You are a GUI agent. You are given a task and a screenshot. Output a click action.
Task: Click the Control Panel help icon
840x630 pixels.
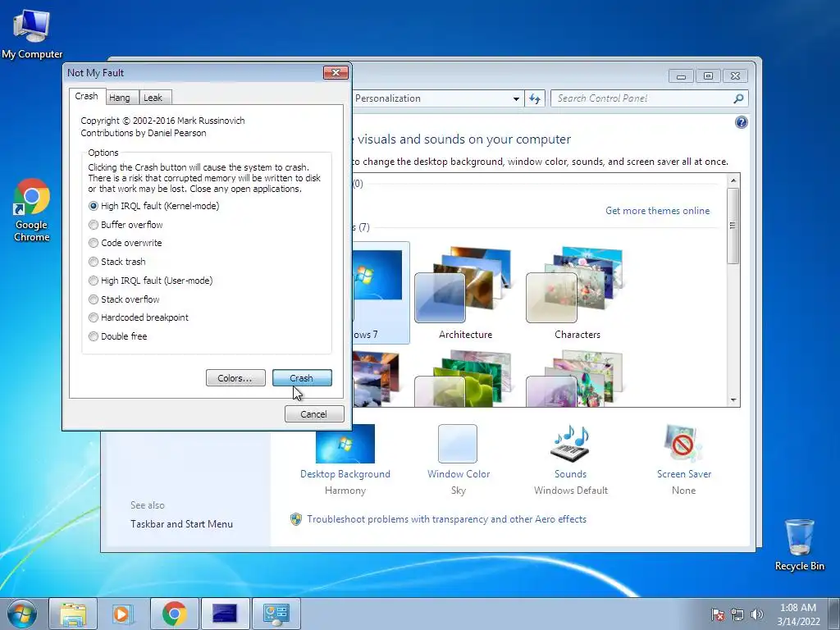741,123
